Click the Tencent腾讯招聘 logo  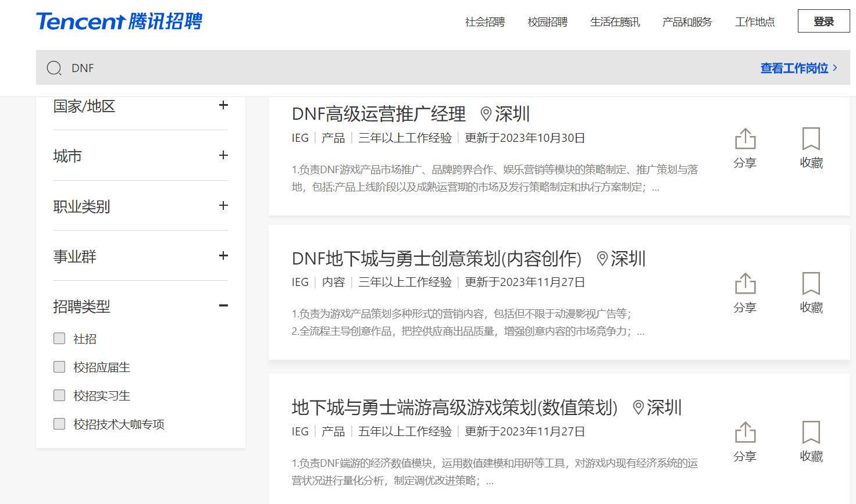click(119, 22)
